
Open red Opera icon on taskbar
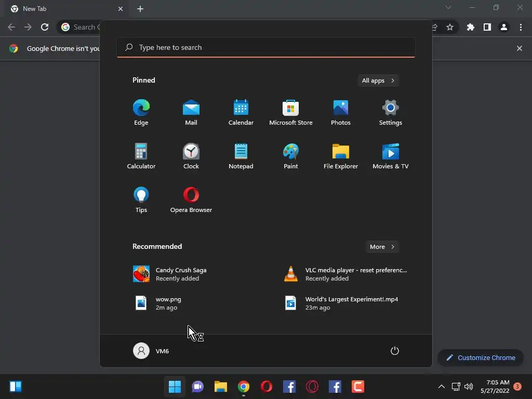[267, 387]
